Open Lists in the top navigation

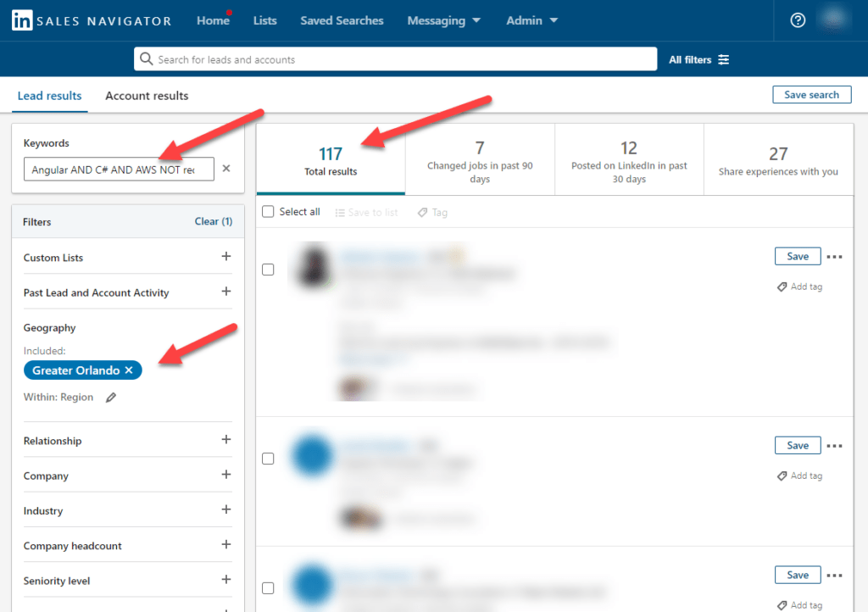[264, 20]
